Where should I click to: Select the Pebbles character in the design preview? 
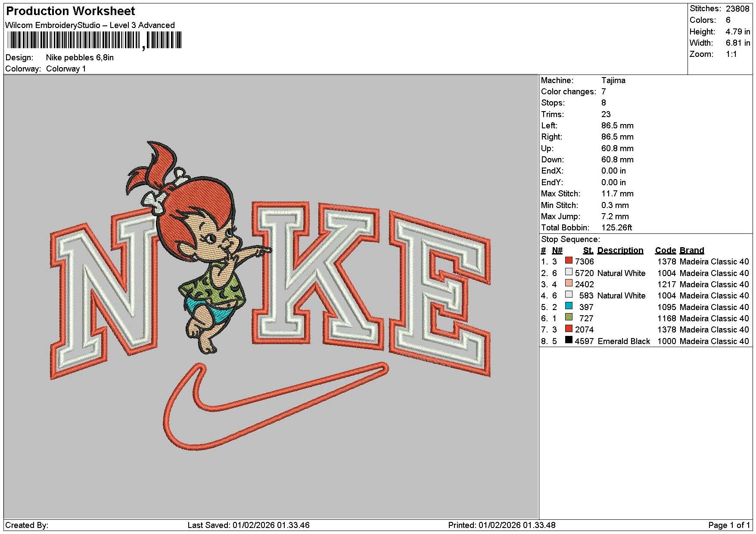click(198, 248)
